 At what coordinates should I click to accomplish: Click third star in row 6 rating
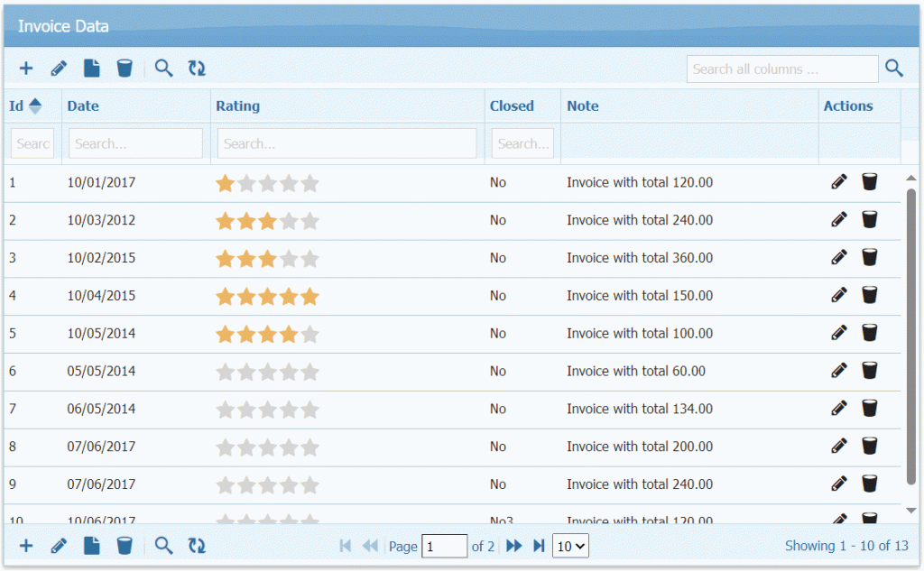pyautogui.click(x=267, y=372)
